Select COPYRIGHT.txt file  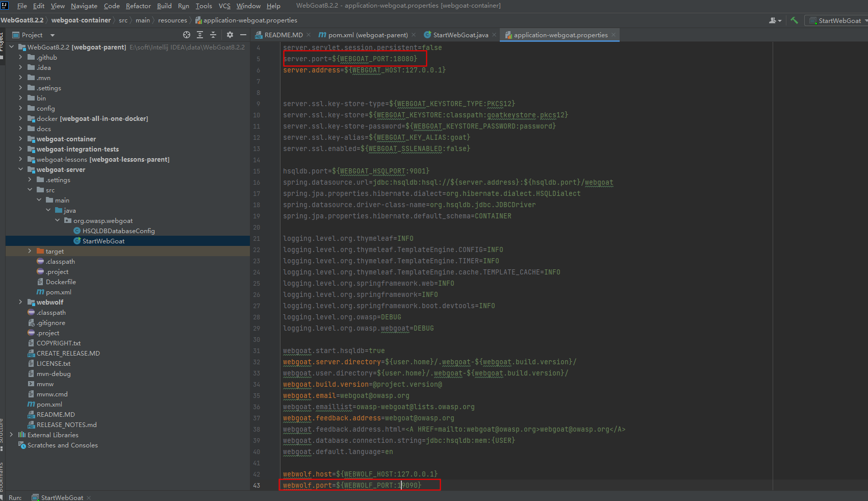click(58, 343)
